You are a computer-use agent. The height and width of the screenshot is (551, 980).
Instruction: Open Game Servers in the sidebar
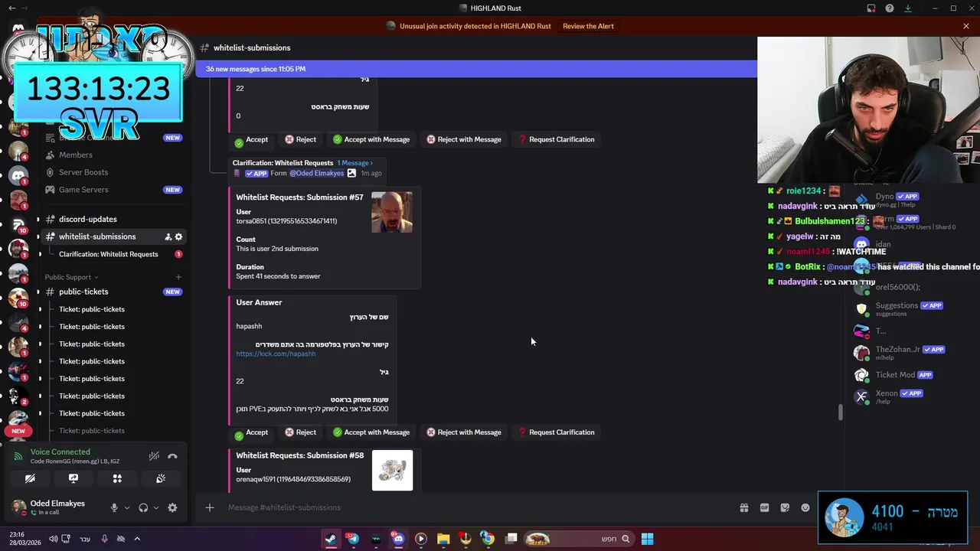(83, 190)
